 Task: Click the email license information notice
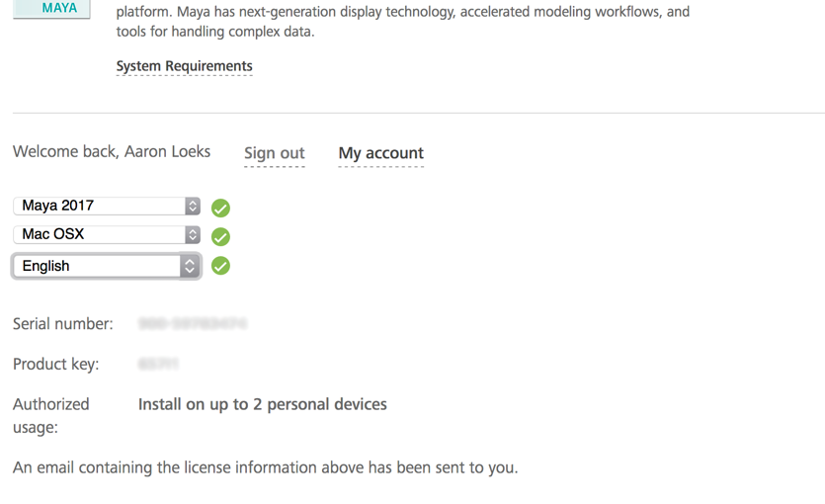coord(265,467)
